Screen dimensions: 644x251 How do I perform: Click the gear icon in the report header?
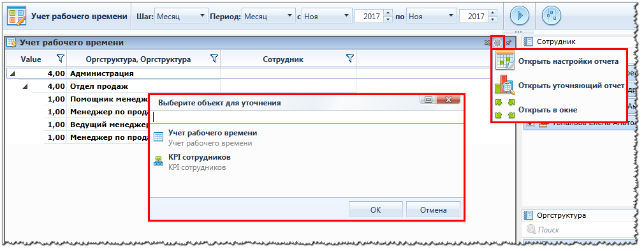[497, 42]
